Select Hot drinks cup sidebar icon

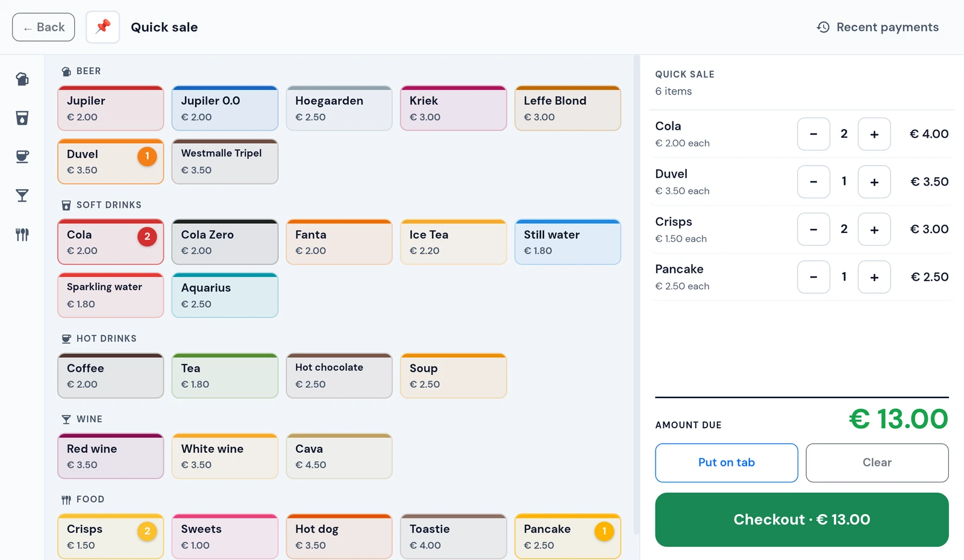click(22, 157)
